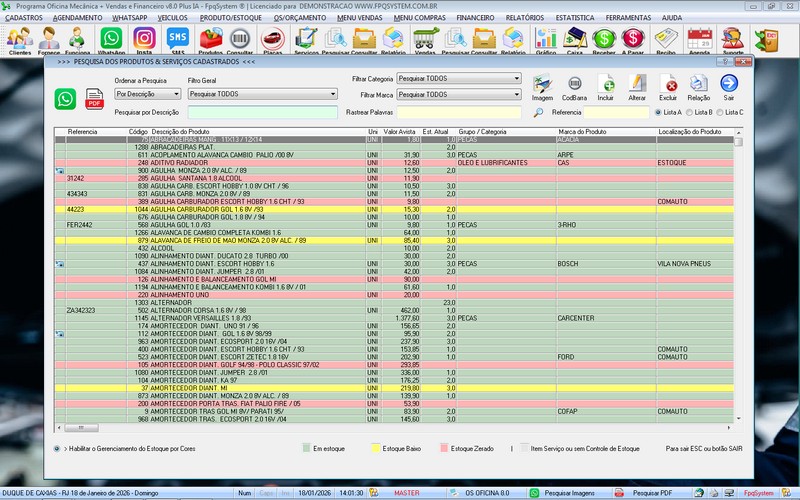Click the CodBarra barcode icon

[x=574, y=84]
